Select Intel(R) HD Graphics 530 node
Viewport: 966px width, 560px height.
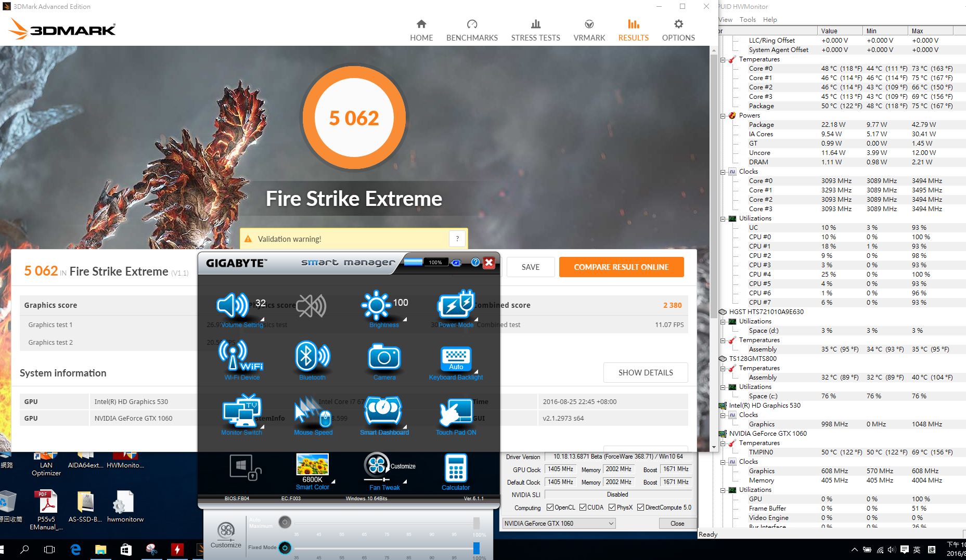click(x=765, y=406)
